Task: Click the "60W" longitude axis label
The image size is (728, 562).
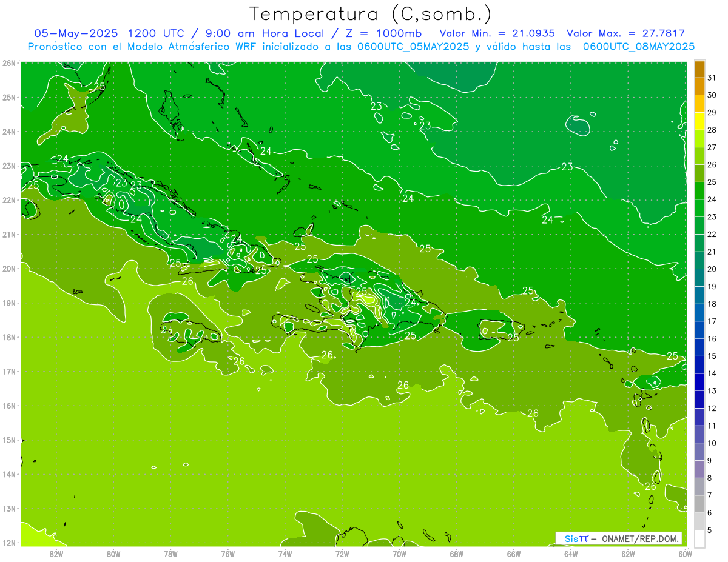Action: coord(685,554)
